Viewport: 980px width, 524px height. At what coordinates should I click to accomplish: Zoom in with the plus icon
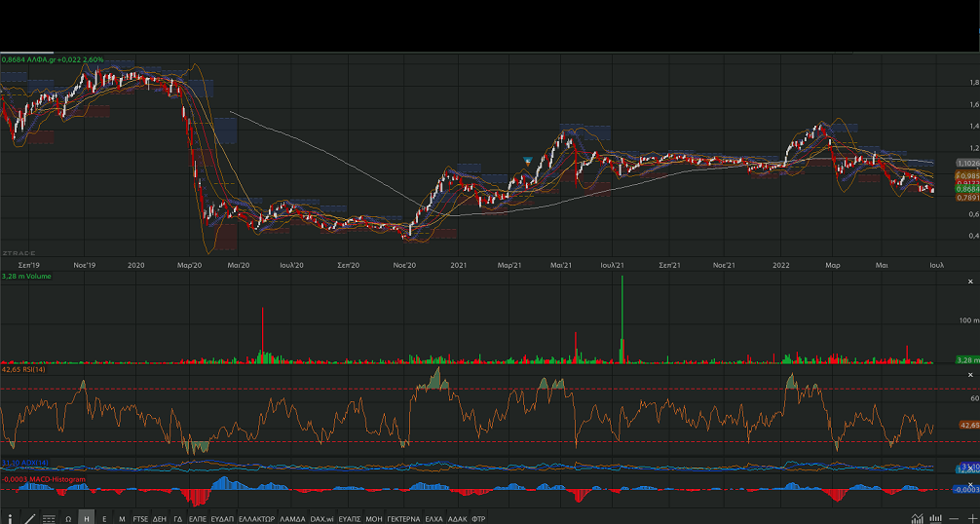click(x=971, y=518)
